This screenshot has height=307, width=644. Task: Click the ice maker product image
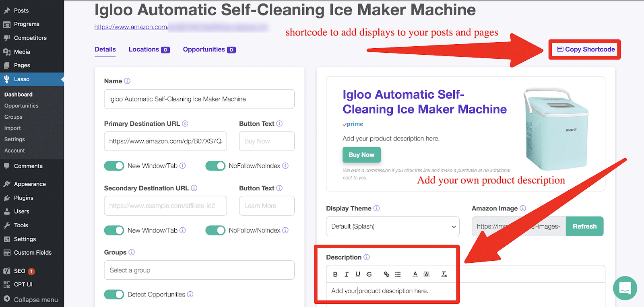click(x=556, y=129)
